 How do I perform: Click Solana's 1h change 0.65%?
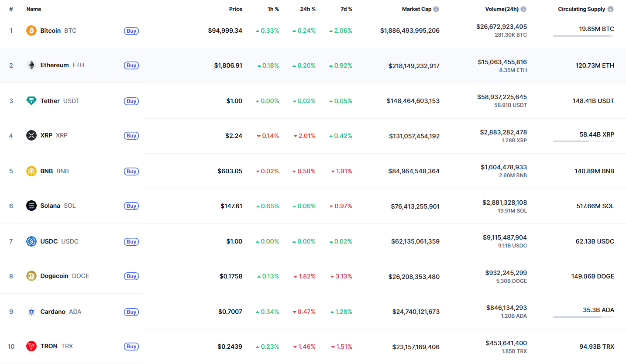pos(268,206)
